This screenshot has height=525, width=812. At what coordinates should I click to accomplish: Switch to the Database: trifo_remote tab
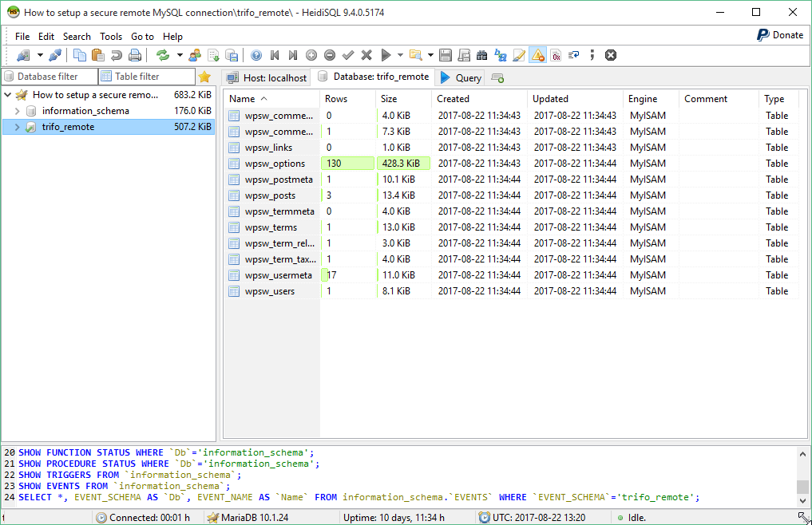(374, 77)
